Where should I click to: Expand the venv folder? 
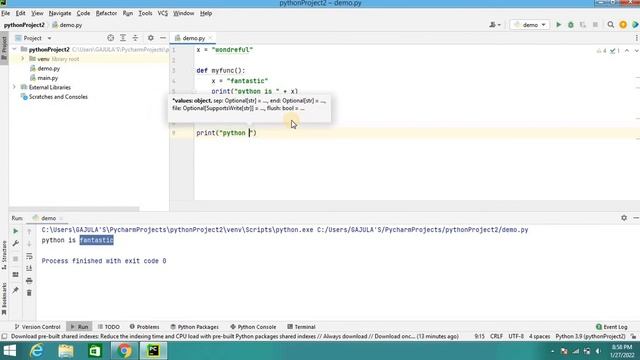(x=23, y=59)
